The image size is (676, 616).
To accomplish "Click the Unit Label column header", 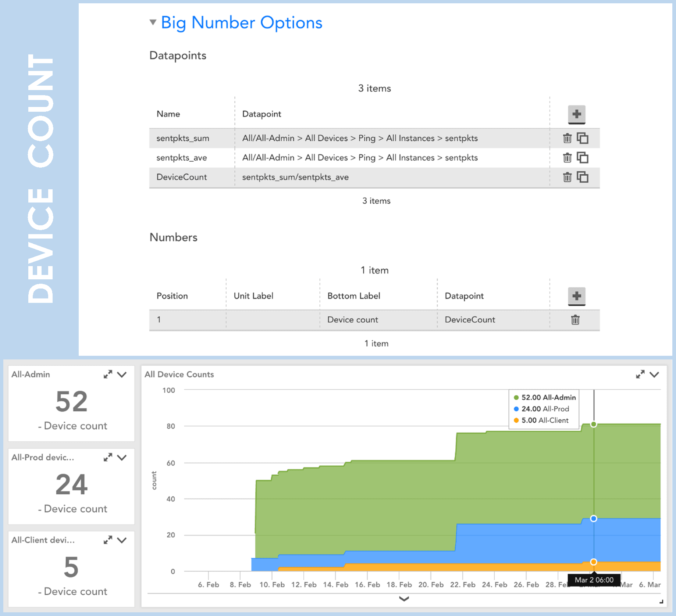I will 253,296.
